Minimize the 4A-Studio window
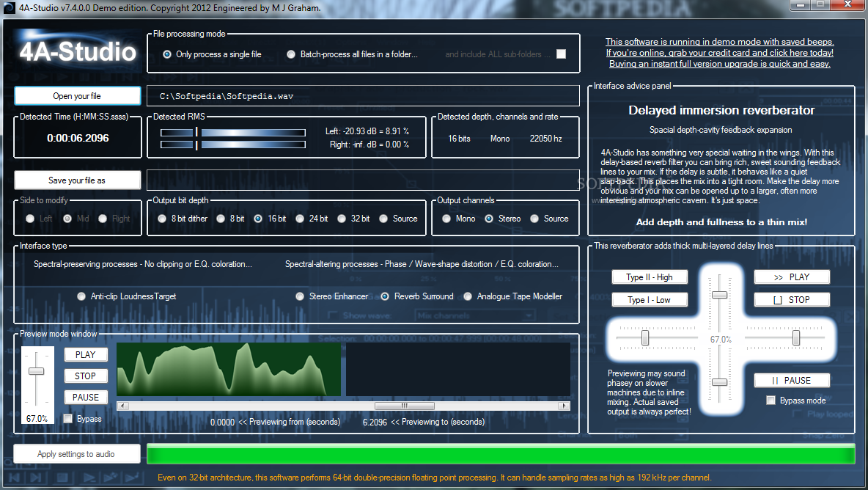The height and width of the screenshot is (490, 868). click(x=801, y=5)
